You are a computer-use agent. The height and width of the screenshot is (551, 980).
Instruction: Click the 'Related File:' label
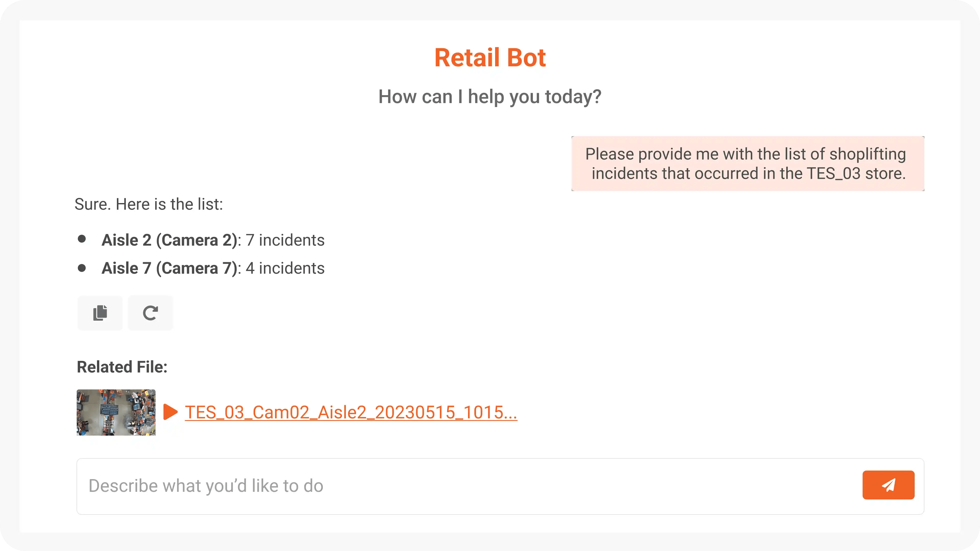pos(122,367)
